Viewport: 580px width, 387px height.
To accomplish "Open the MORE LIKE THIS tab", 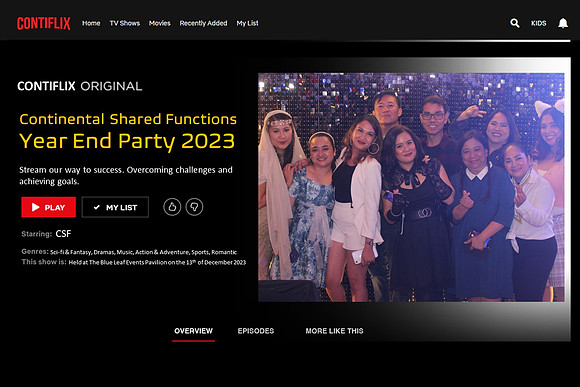I will [334, 331].
